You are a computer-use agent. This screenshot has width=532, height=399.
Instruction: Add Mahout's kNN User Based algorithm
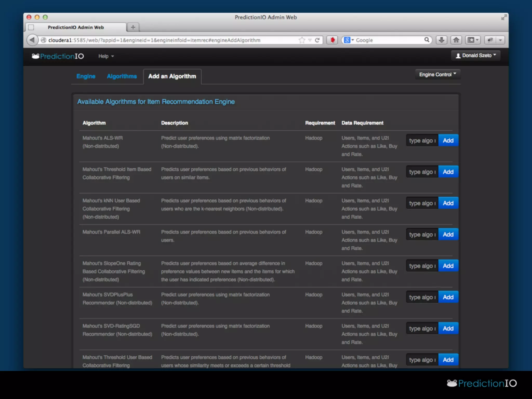[x=448, y=203]
